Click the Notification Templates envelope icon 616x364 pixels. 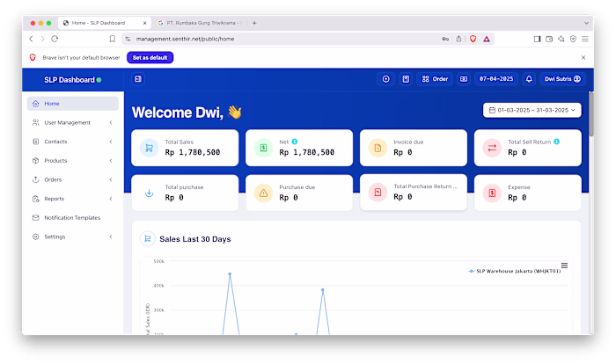pyautogui.click(x=36, y=217)
